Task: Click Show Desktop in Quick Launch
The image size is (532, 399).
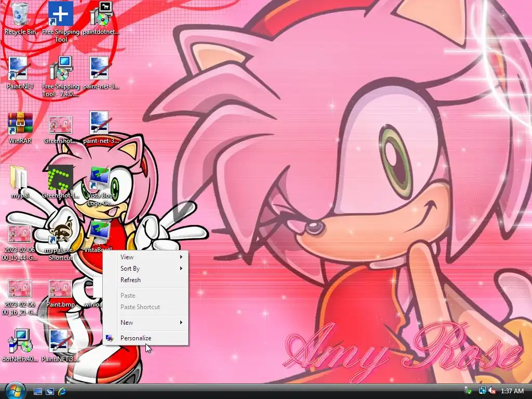Action: [37, 391]
